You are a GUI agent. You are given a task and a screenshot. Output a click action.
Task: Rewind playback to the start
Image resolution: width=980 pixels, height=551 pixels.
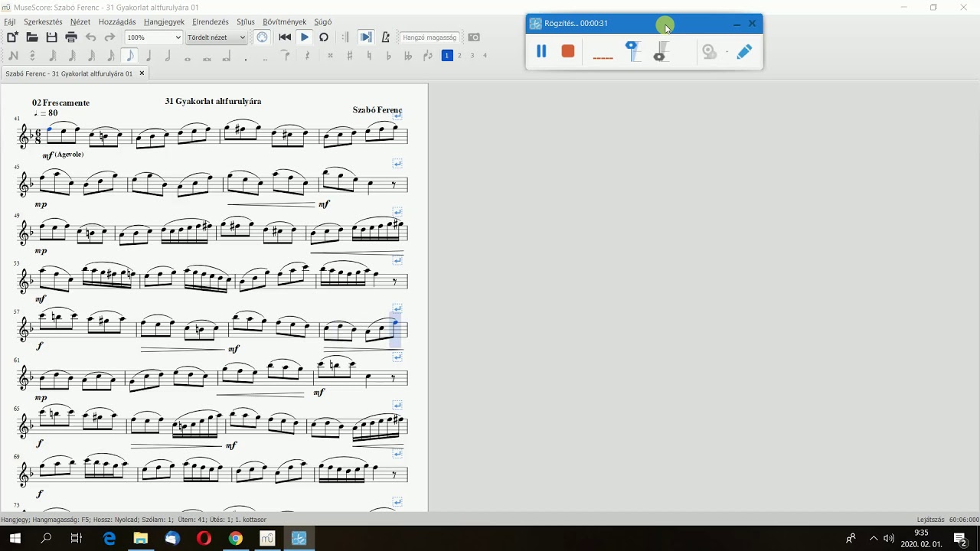[x=285, y=37]
